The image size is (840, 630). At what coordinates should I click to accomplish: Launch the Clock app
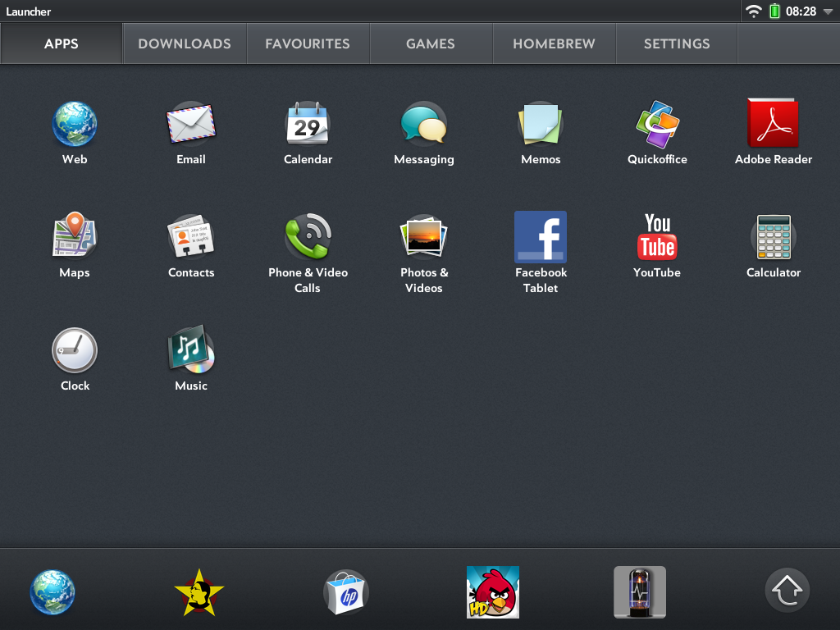pyautogui.click(x=75, y=350)
